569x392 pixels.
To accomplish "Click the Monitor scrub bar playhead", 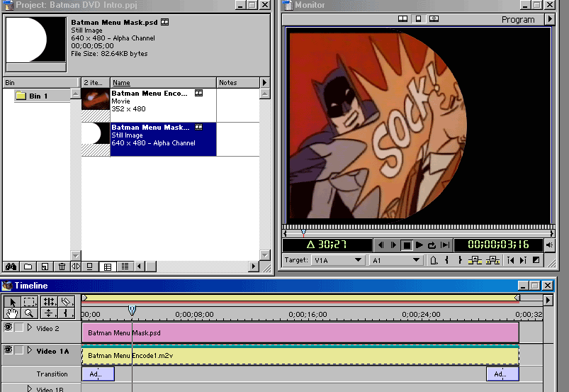I will (x=303, y=233).
